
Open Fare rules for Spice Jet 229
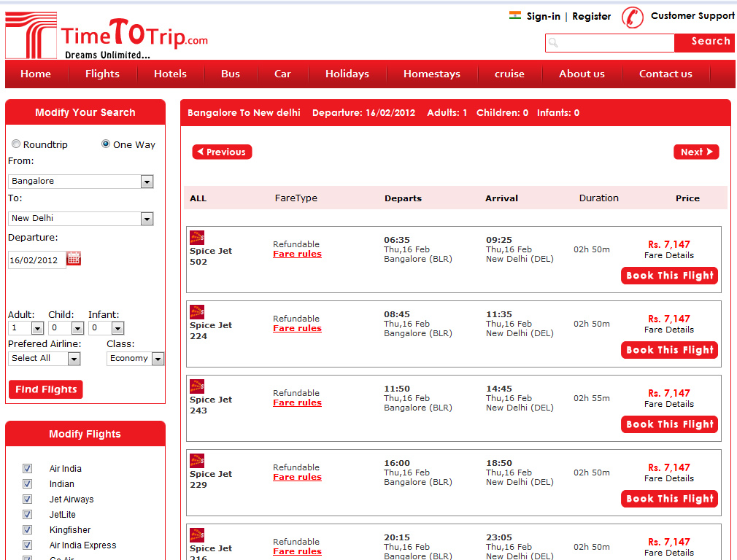(x=297, y=477)
